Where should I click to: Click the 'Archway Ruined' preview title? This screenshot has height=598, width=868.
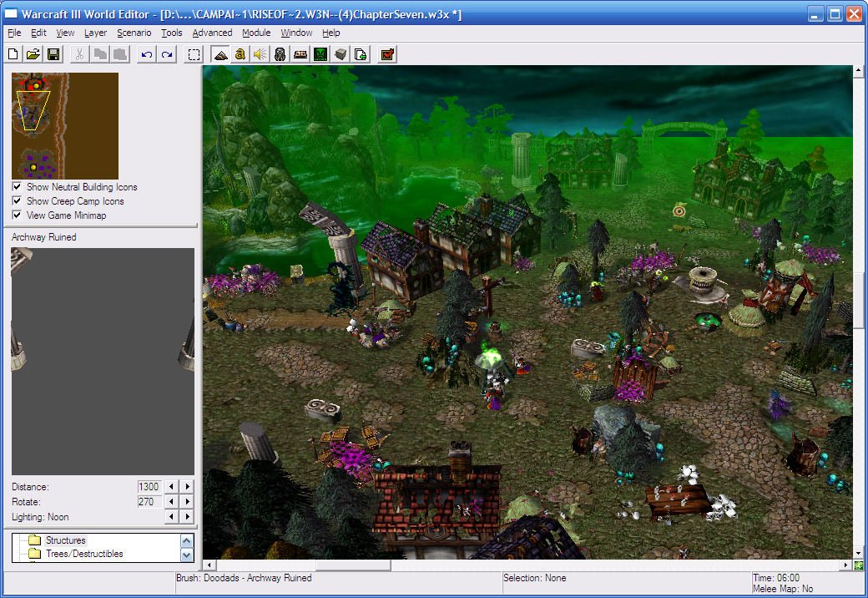pyautogui.click(x=43, y=237)
